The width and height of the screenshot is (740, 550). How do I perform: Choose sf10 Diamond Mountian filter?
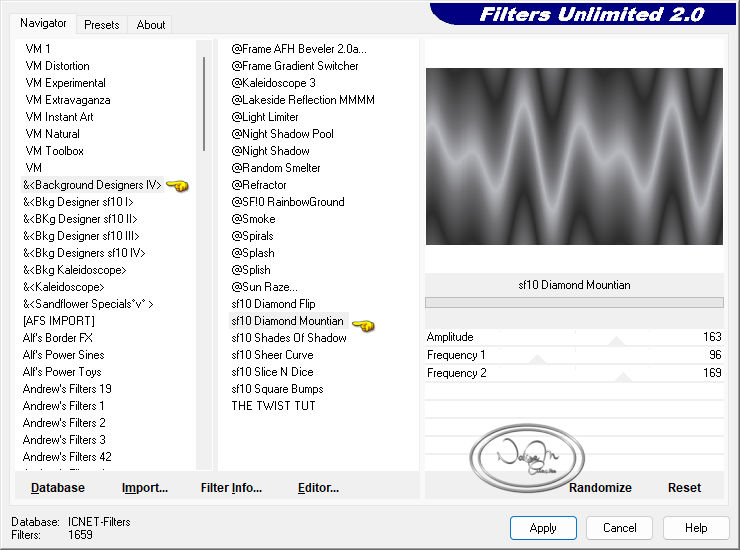pos(288,321)
